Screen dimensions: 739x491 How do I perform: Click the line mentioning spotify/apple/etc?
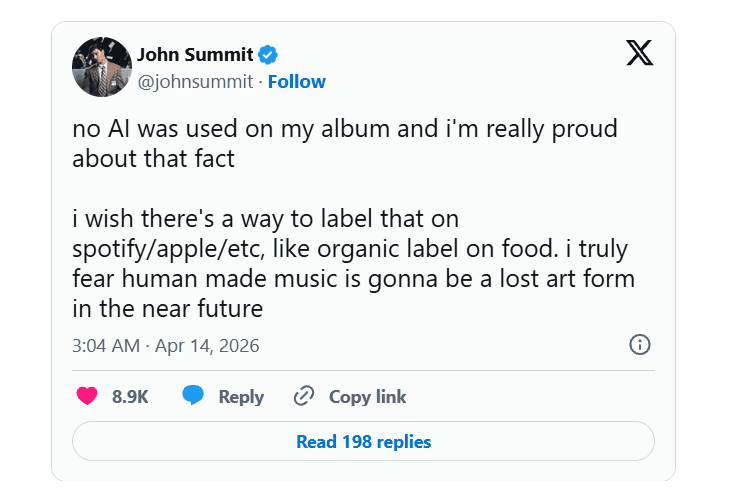point(352,247)
